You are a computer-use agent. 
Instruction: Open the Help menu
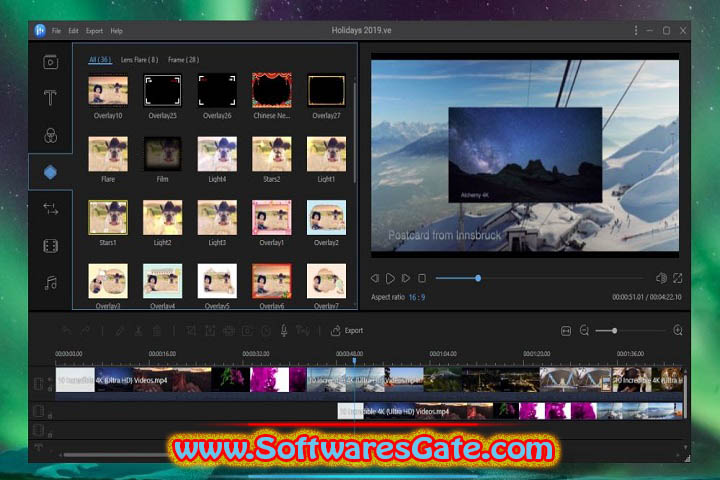(116, 31)
